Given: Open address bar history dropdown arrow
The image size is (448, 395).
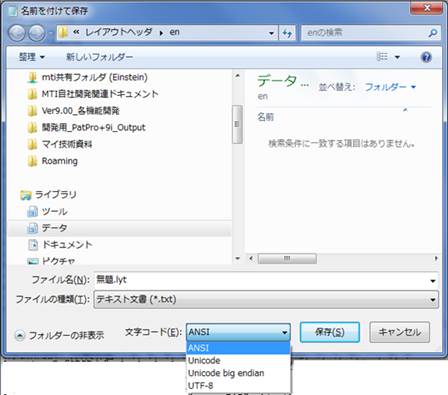Looking at the screenshot, I should [271, 33].
